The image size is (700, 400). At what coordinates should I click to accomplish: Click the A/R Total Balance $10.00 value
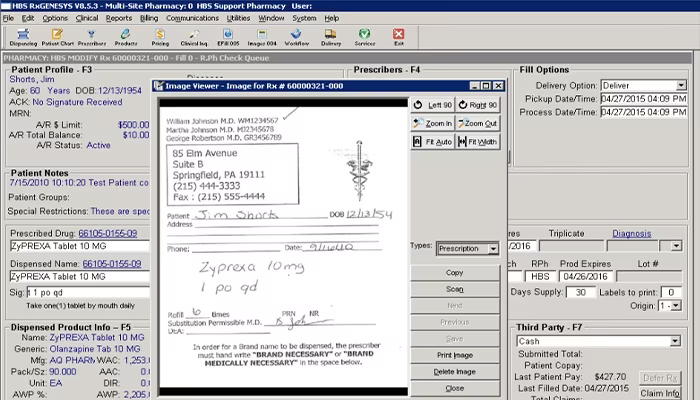(136, 135)
